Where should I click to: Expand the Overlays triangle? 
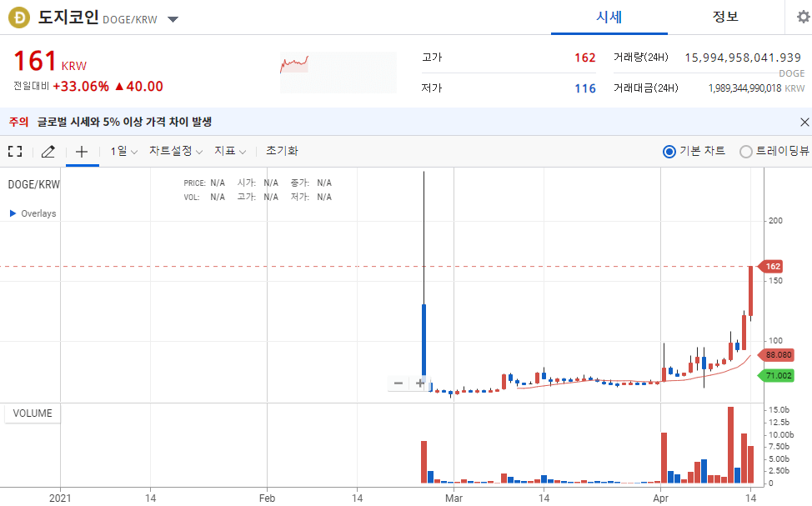click(x=13, y=213)
